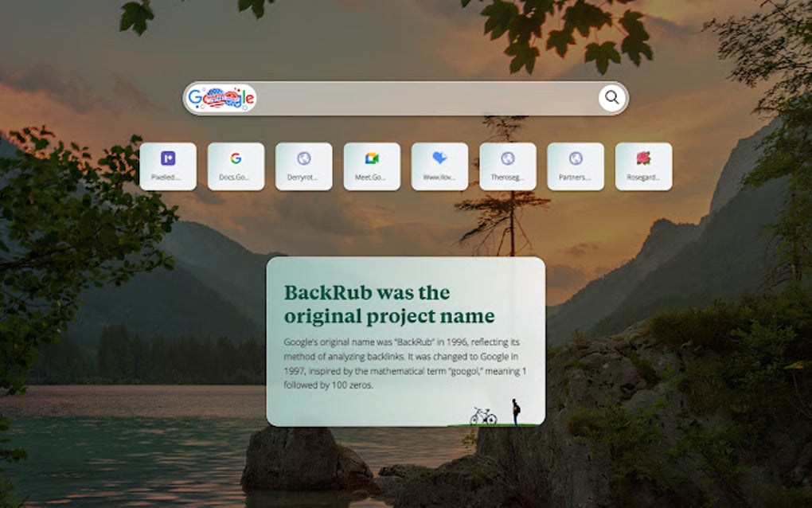Select the BackRub fact card heading

pyautogui.click(x=373, y=303)
